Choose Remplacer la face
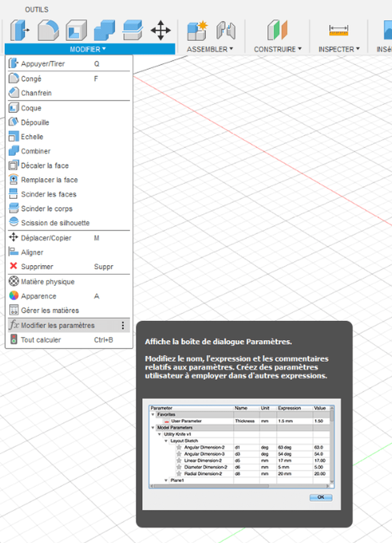The image size is (392, 543). click(69, 180)
